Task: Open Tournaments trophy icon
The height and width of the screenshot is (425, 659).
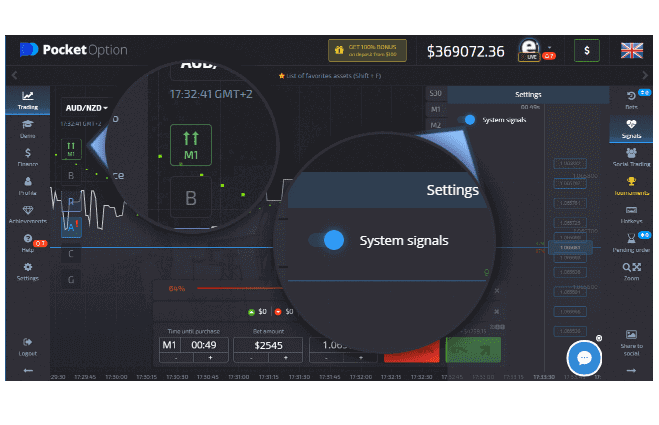Action: coord(631,186)
